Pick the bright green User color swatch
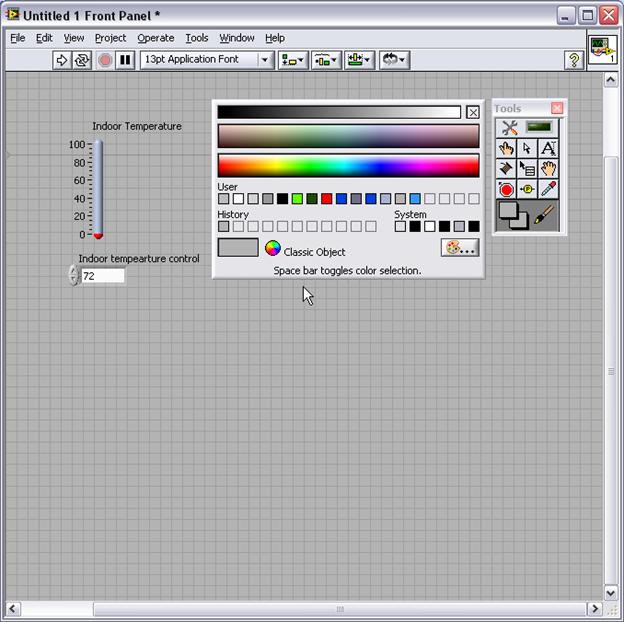Image resolution: width=624 pixels, height=622 pixels. pos(297,199)
